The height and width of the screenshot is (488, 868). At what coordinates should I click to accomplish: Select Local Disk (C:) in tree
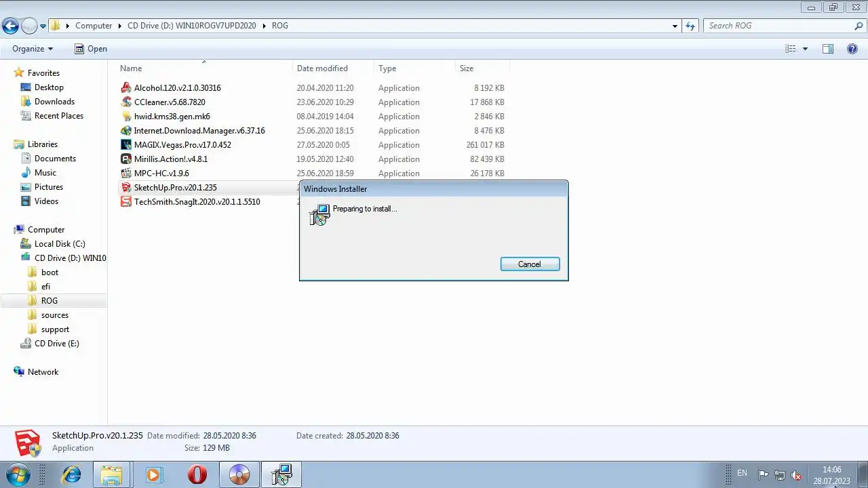tap(60, 244)
